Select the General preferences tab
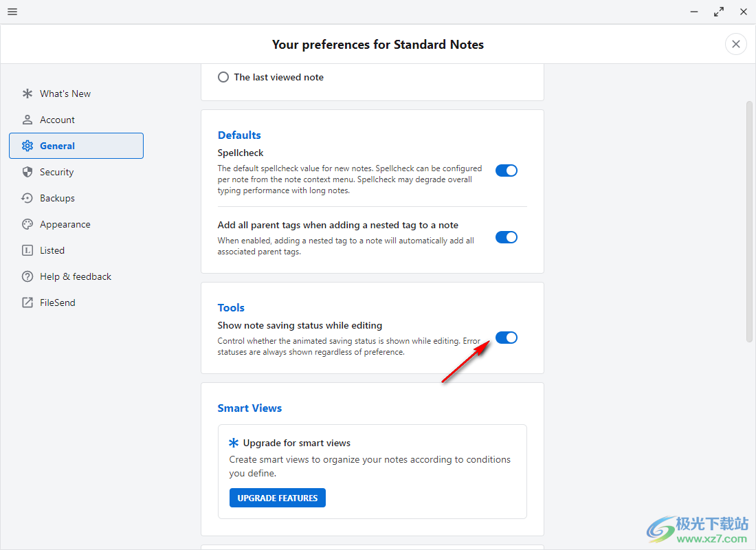Viewport: 756px width, 550px height. [76, 146]
